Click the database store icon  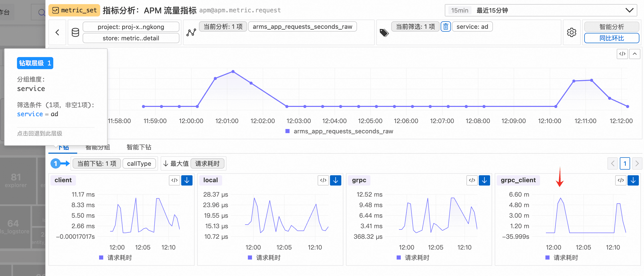(x=75, y=32)
